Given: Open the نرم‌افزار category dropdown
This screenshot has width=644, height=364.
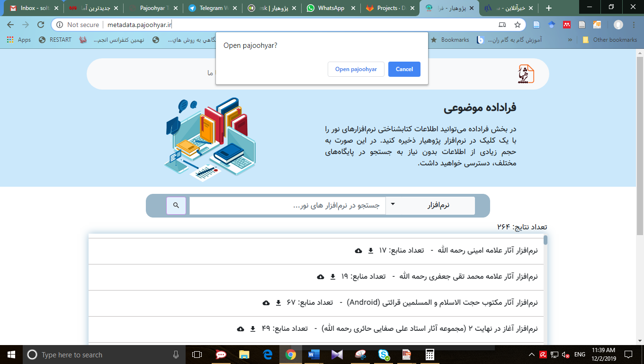Looking at the screenshot, I should [x=430, y=205].
